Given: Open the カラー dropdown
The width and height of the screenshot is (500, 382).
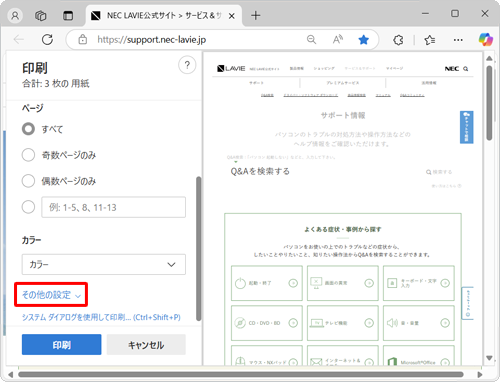Looking at the screenshot, I should click(x=104, y=264).
